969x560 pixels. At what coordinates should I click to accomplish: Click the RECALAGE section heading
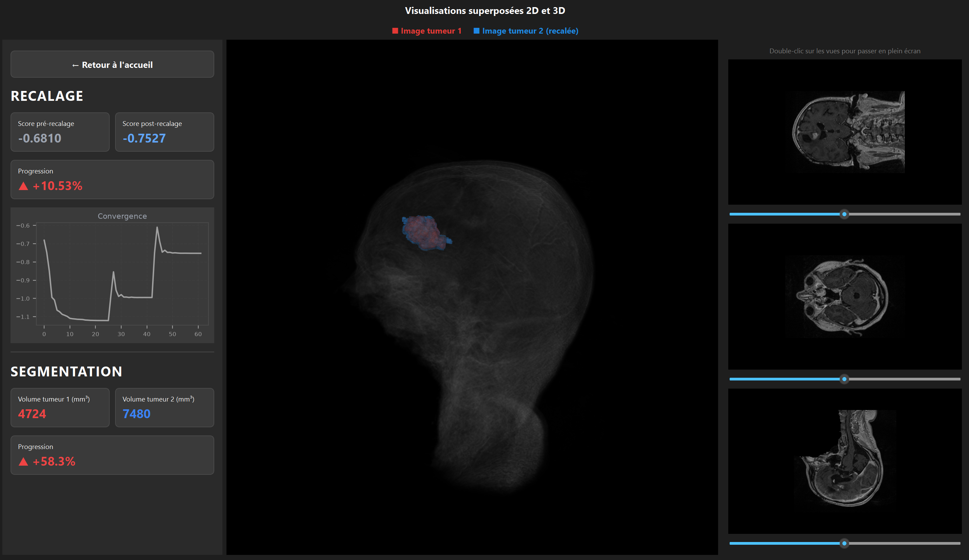(x=47, y=96)
